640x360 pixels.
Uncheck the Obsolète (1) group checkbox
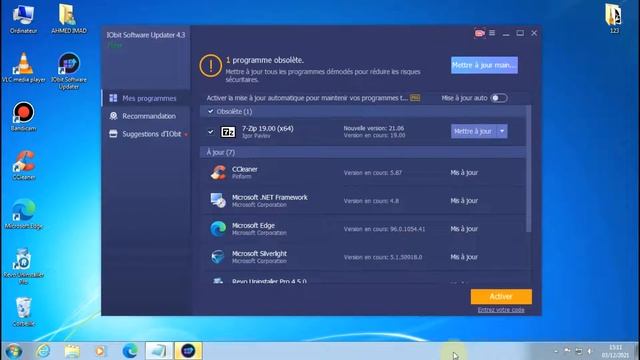tap(211, 111)
